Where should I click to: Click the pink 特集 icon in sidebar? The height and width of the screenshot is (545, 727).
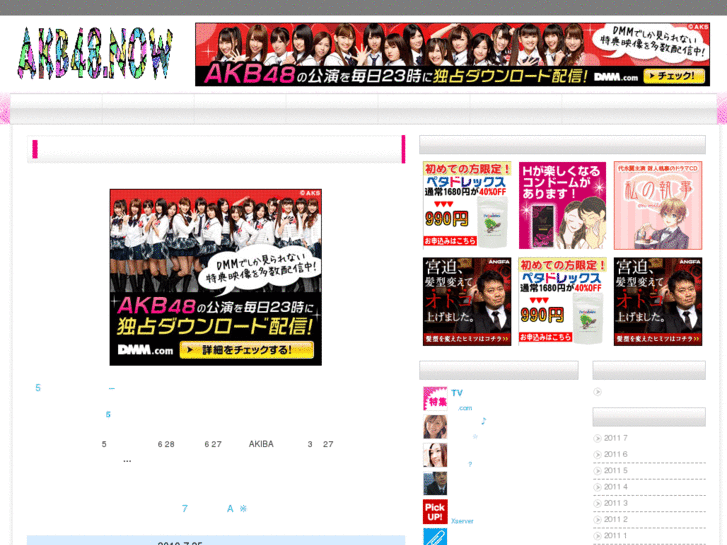tap(435, 398)
